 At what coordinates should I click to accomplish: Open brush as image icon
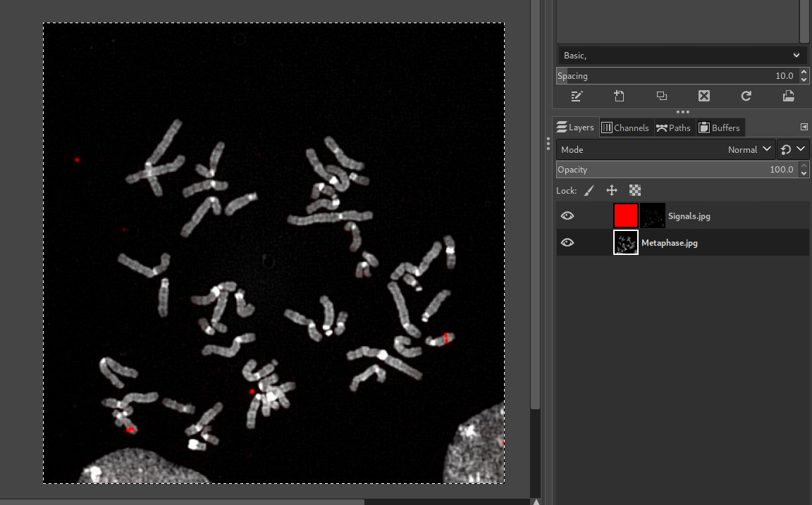click(x=788, y=96)
